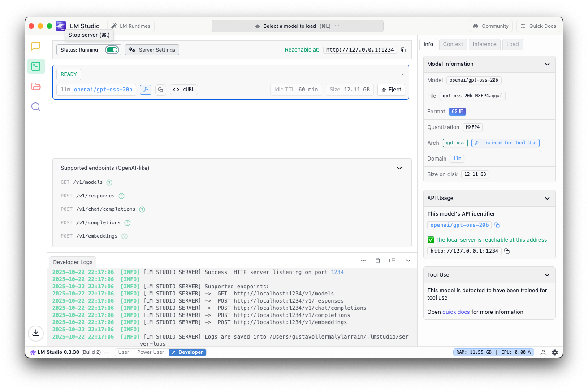Open the Discover search sidebar icon
588x391 pixels.
tap(36, 107)
